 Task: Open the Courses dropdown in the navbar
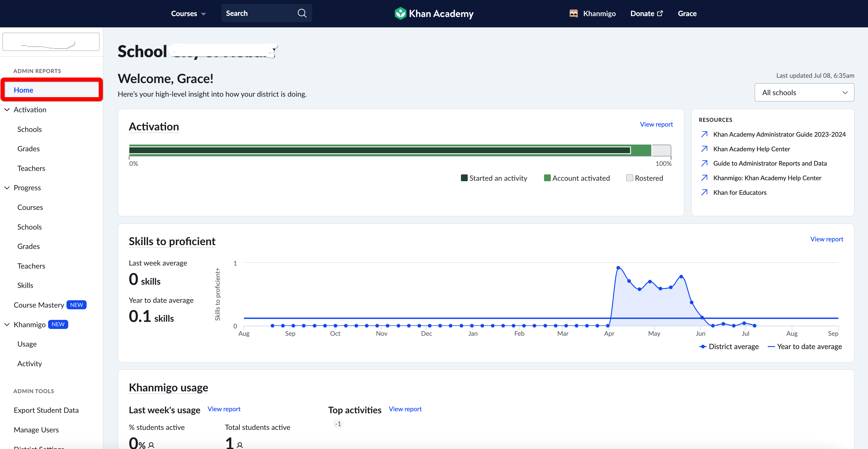[x=188, y=14]
